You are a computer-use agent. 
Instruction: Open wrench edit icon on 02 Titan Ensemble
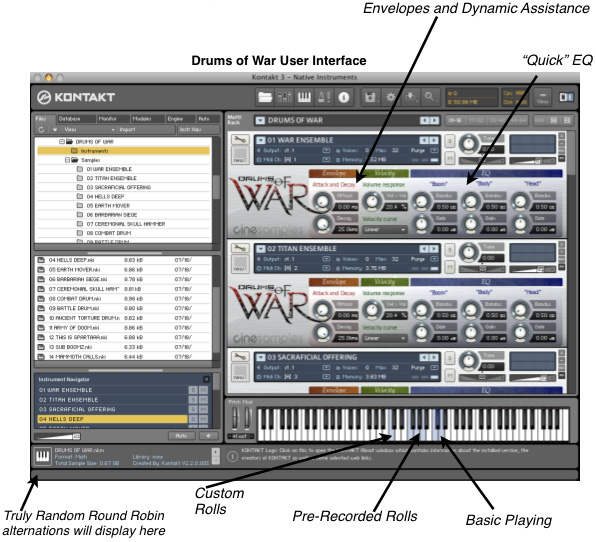click(240, 248)
